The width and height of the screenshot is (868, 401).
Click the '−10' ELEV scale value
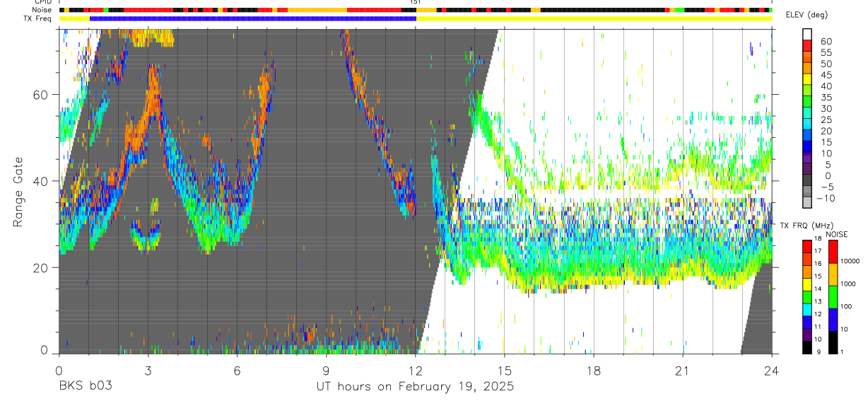pos(827,199)
